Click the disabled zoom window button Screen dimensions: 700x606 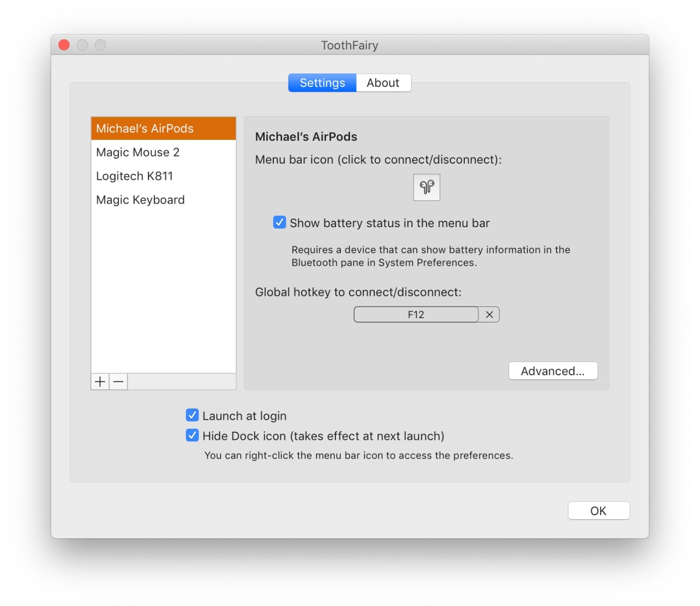pyautogui.click(x=101, y=45)
